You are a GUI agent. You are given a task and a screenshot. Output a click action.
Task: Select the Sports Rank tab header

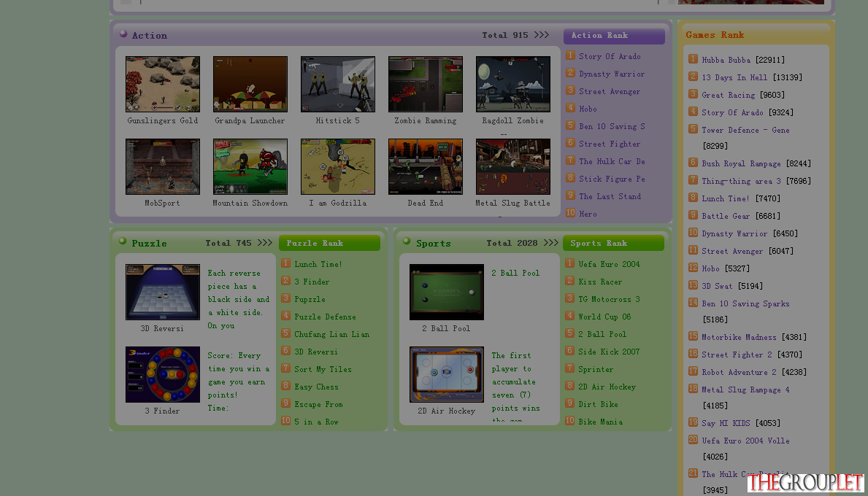613,244
